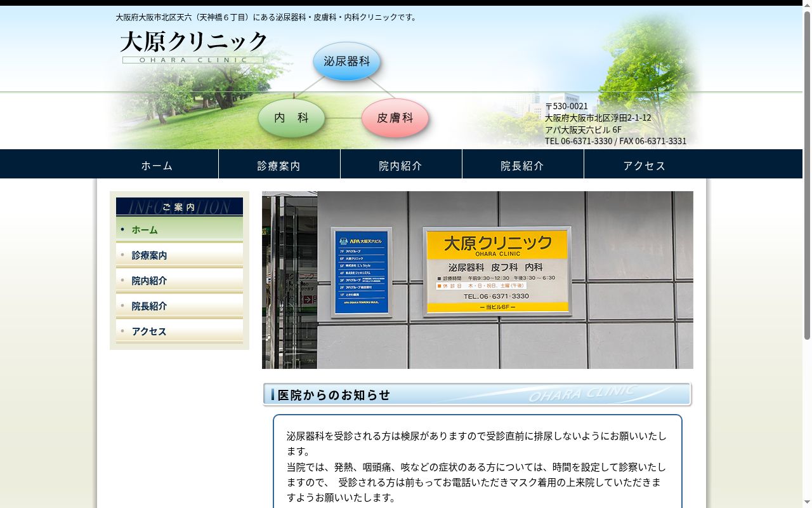
Task: Click the top tagline about 天神橋６丁目
Action: [268, 17]
